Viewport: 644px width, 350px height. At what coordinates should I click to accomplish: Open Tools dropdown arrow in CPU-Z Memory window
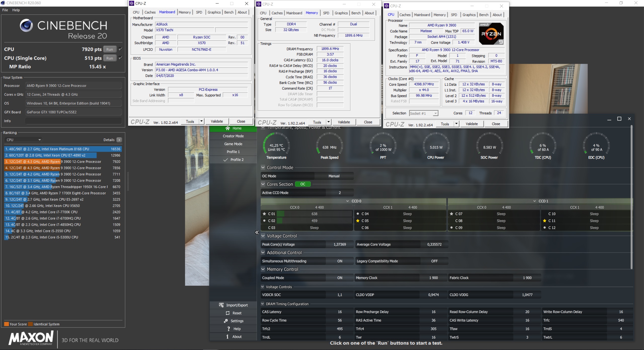328,122
